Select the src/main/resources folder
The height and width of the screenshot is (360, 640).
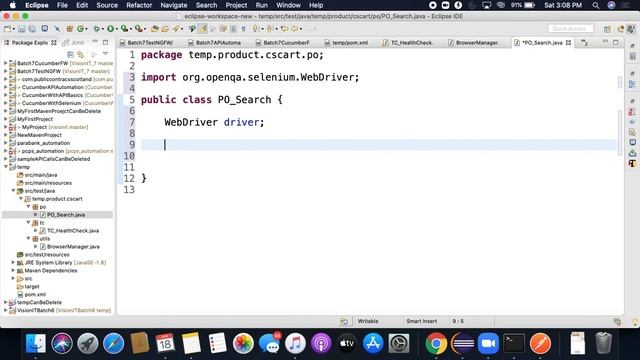[48, 183]
